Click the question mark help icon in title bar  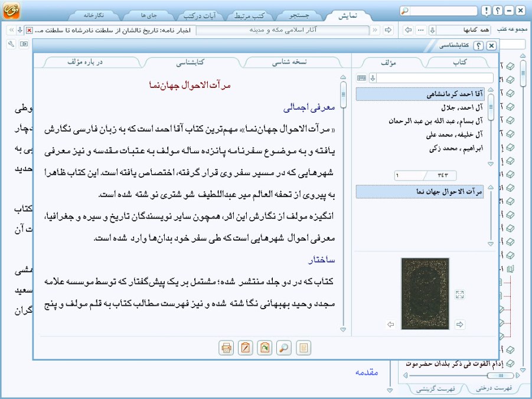[498, 11]
